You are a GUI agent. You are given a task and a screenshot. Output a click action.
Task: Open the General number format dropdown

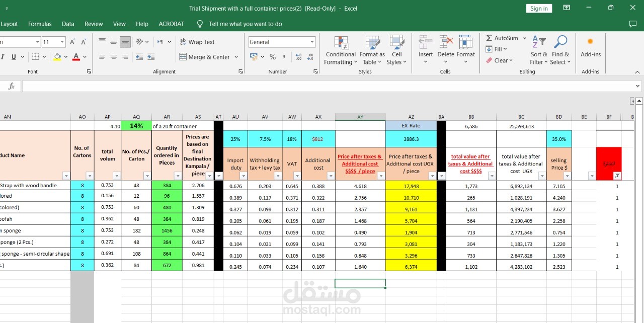(312, 42)
